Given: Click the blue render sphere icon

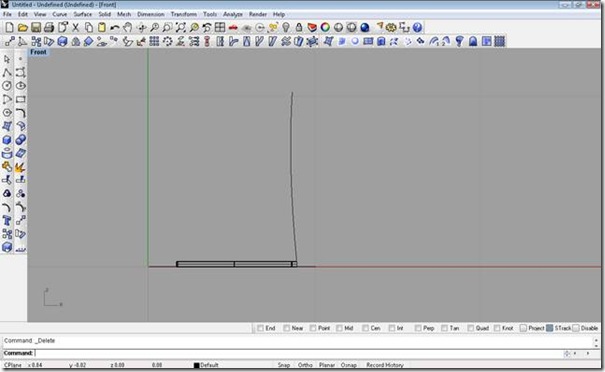Looking at the screenshot, I should pos(365,27).
